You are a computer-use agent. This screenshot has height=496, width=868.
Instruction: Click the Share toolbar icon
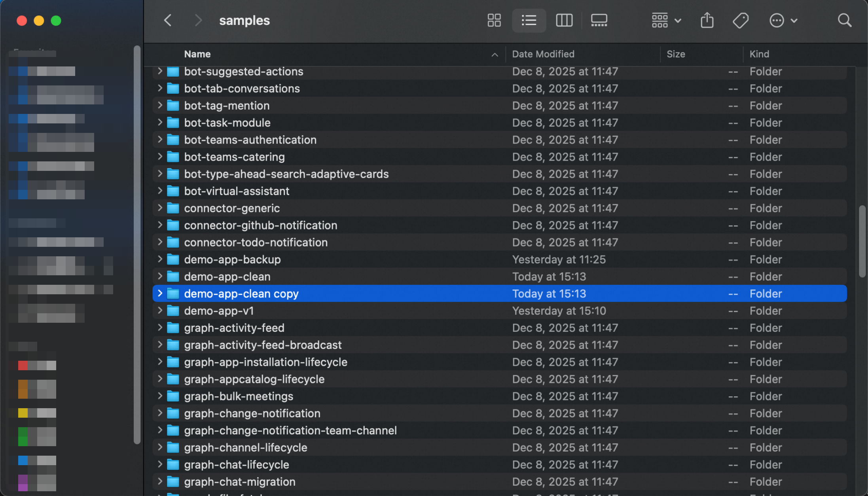tap(707, 20)
